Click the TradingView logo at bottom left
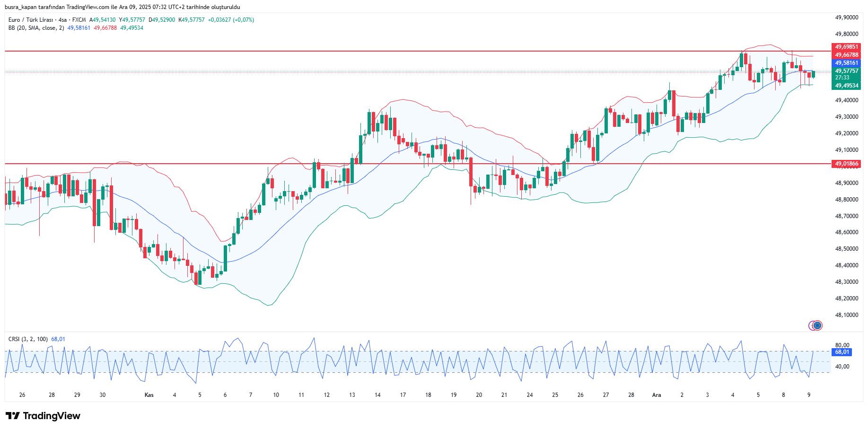 43,416
